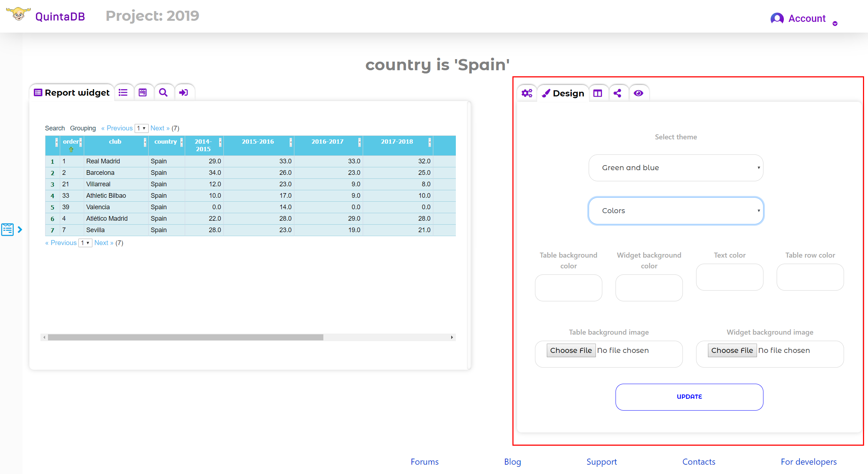The image size is (868, 474).
Task: Click the bottom Next pagination link
Action: click(x=104, y=243)
